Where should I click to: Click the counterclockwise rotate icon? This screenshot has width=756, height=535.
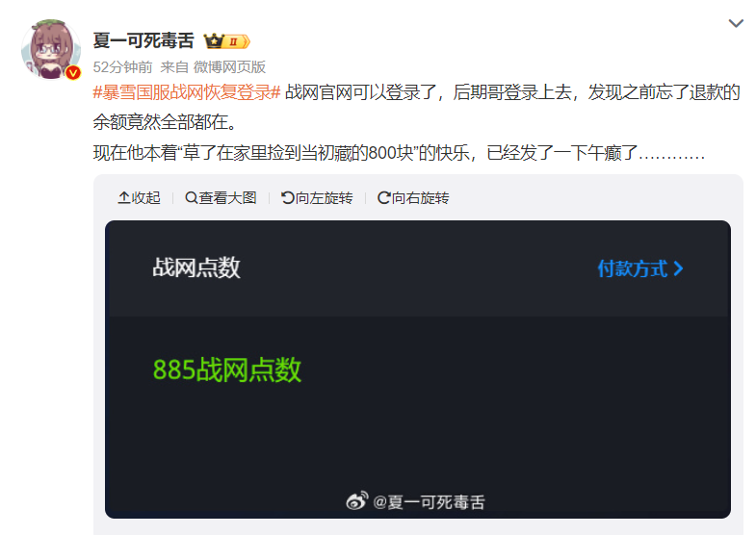[x=287, y=198]
